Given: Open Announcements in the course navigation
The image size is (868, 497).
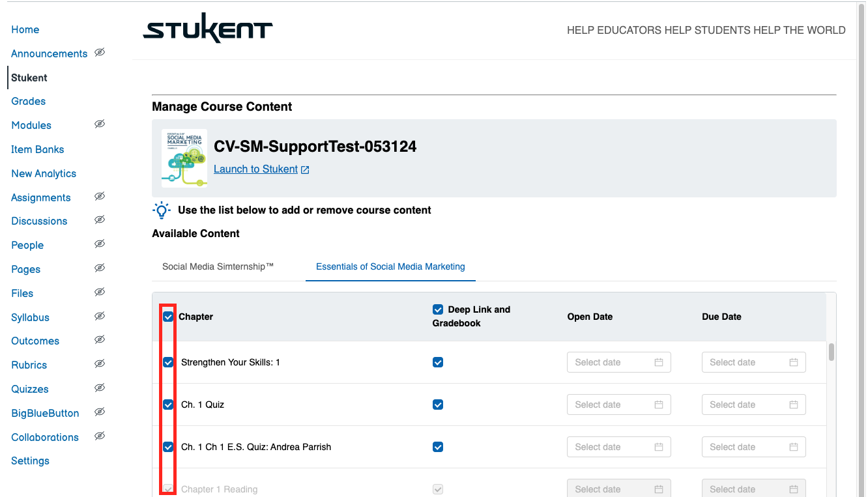Looking at the screenshot, I should 50,53.
